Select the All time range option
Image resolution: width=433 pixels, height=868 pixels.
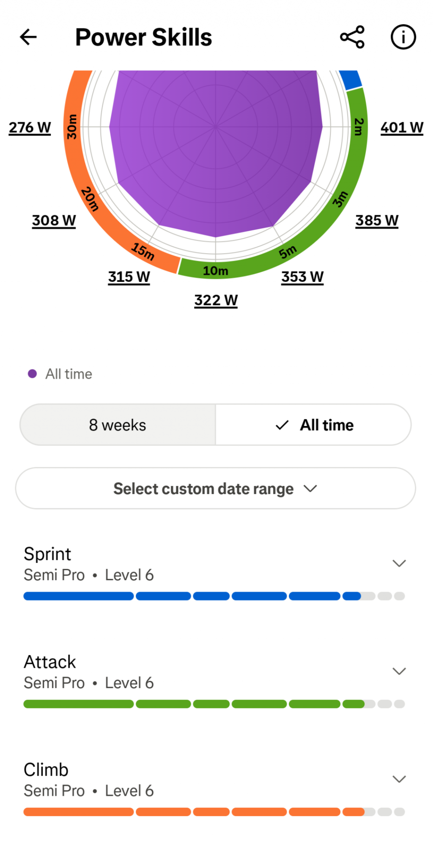pos(313,425)
